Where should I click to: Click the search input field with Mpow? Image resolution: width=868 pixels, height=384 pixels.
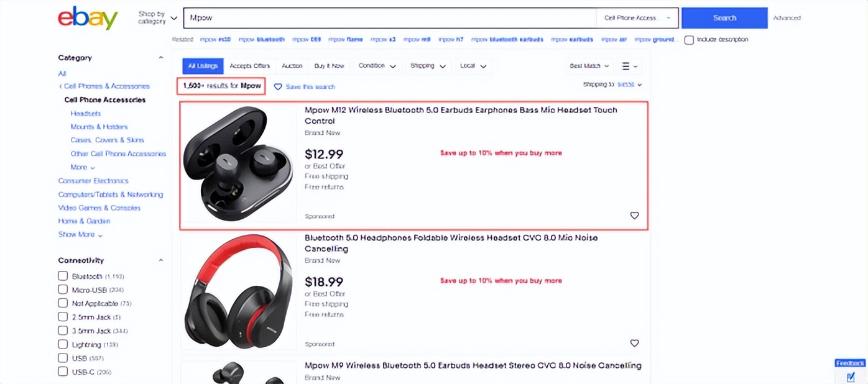tap(389, 18)
